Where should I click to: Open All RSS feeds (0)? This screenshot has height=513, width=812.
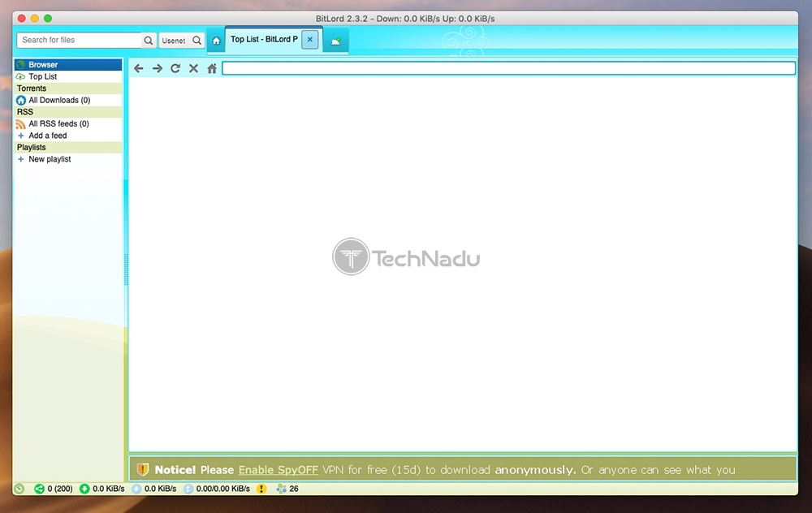68,123
